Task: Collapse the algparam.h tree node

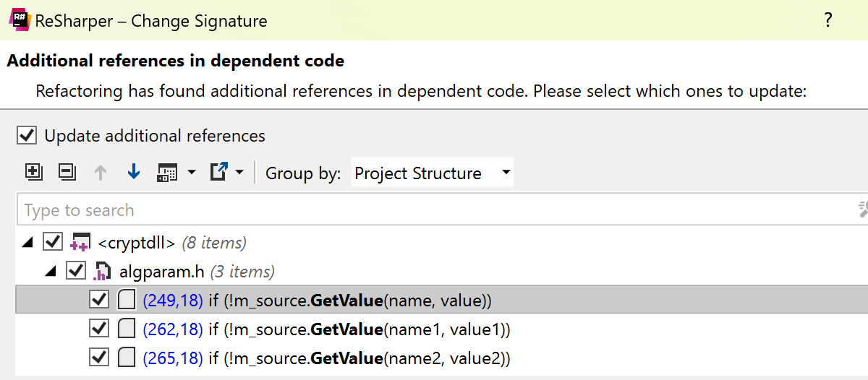Action: tap(51, 272)
